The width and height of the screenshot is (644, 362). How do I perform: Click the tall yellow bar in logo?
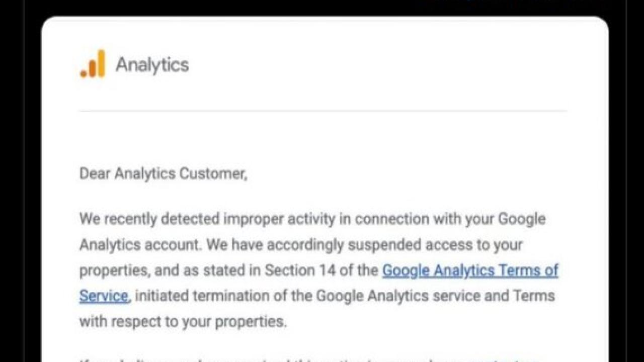(101, 64)
